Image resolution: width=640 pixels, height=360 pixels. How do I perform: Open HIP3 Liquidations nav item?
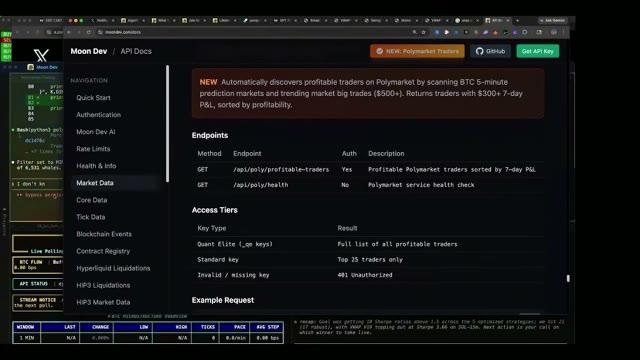(103, 285)
